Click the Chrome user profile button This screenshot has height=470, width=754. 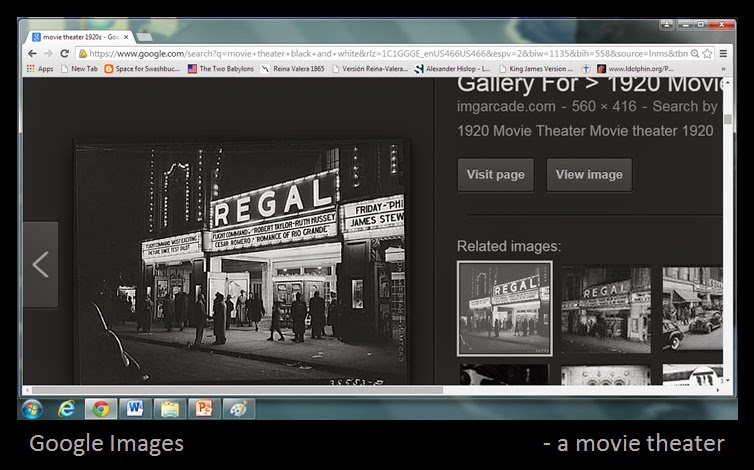click(666, 25)
